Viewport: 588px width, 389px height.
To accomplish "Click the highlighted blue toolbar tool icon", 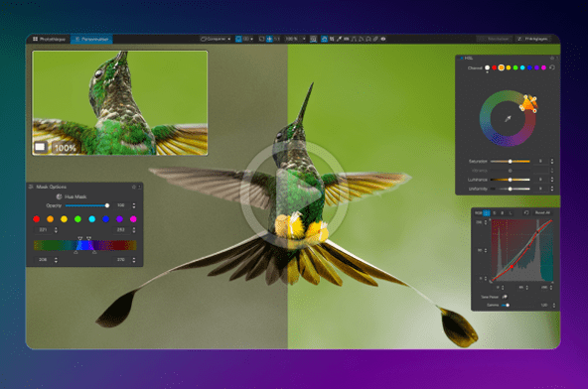I will click(x=324, y=39).
